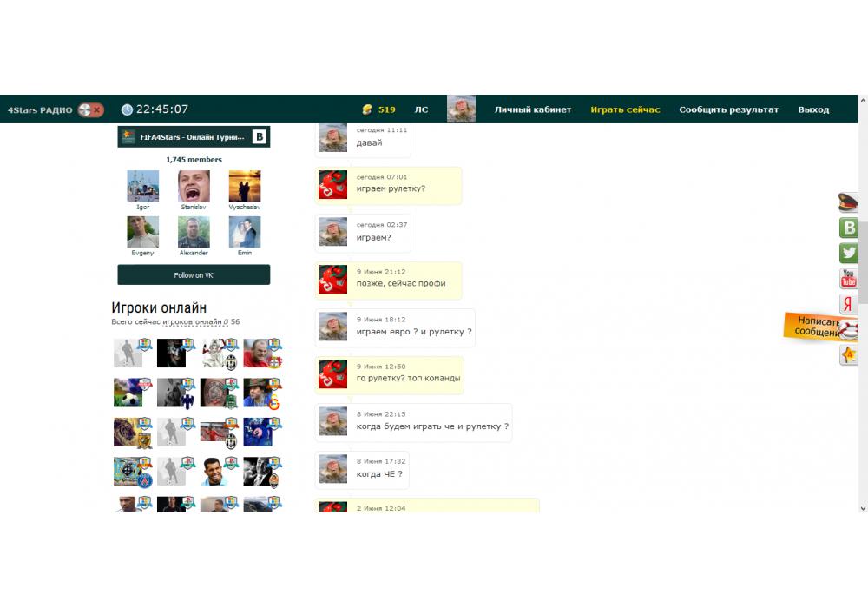Click Играть сейчас in the navigation
The image size is (868, 608).
pyautogui.click(x=625, y=109)
